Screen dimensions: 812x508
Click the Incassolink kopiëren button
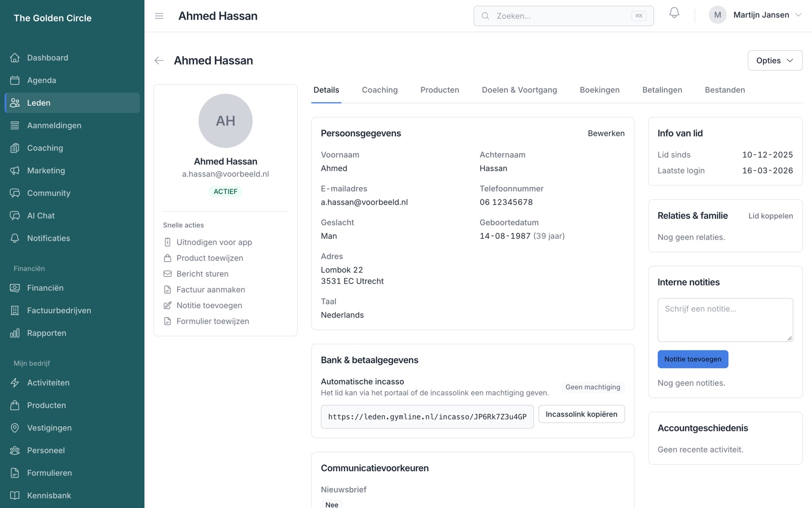point(582,414)
